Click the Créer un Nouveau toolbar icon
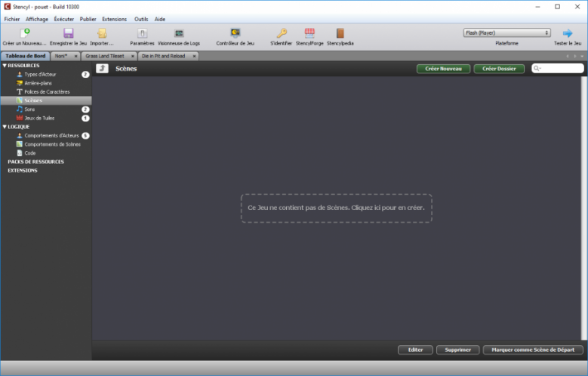 tap(25, 33)
